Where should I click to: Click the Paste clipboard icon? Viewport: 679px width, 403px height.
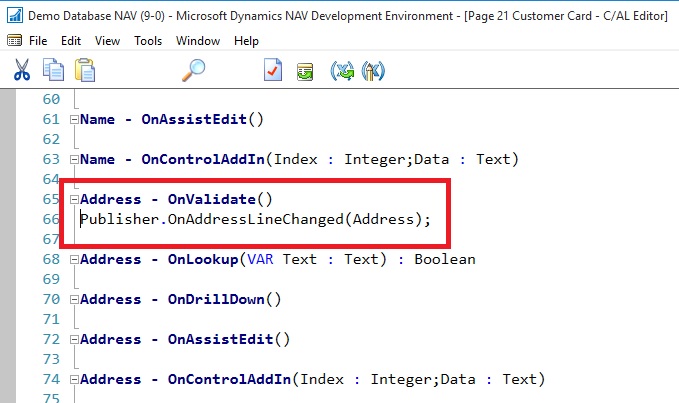85,70
